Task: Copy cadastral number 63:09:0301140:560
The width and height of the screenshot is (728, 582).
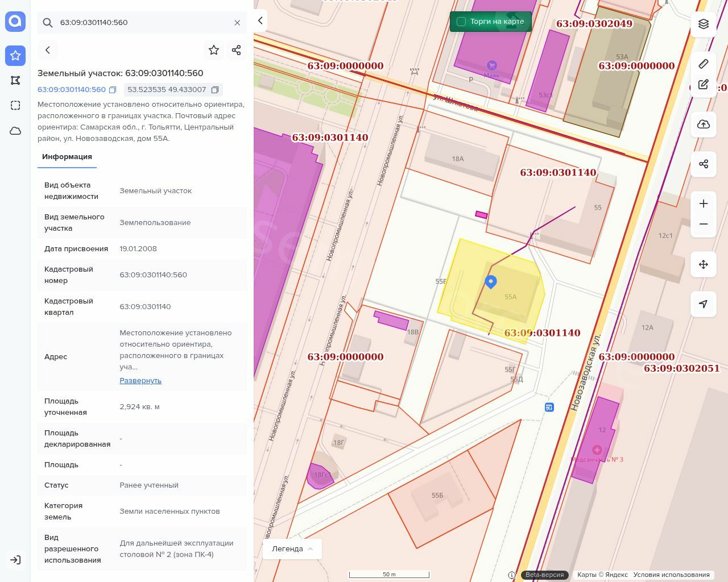Action: click(113, 90)
